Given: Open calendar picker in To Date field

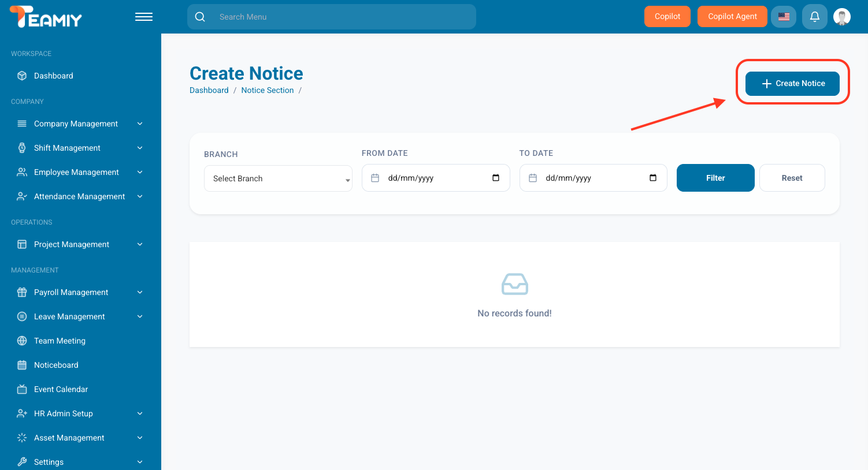Looking at the screenshot, I should tap(652, 178).
